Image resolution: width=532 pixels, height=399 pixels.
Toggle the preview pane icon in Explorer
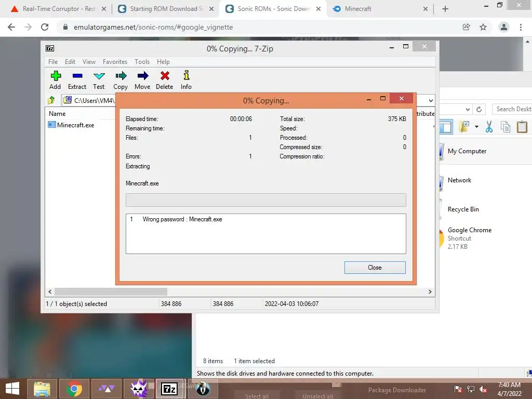[x=445, y=127]
